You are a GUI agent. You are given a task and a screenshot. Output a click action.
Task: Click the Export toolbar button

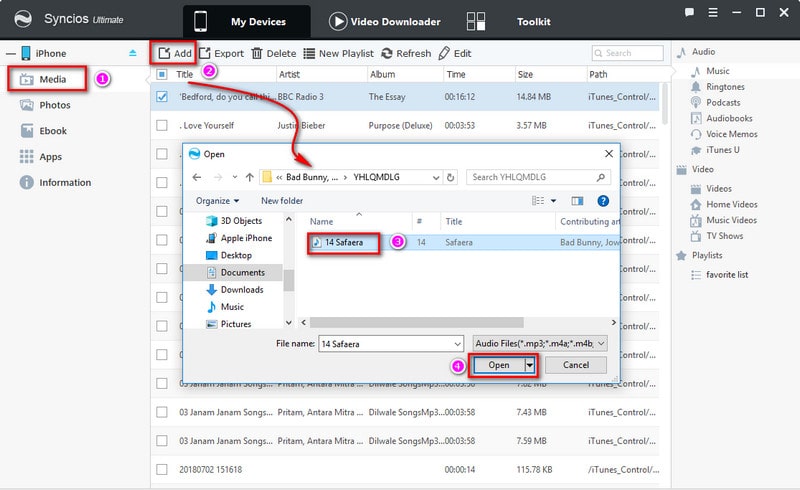click(221, 53)
